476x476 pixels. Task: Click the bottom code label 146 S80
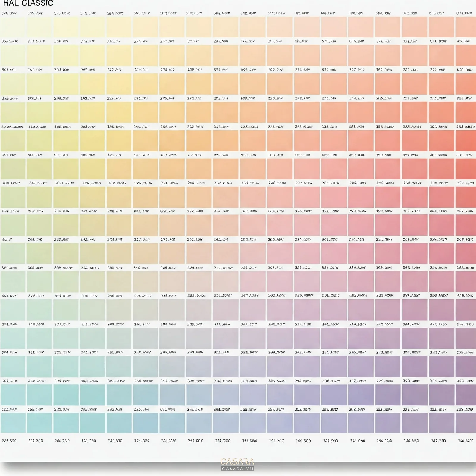303,441
